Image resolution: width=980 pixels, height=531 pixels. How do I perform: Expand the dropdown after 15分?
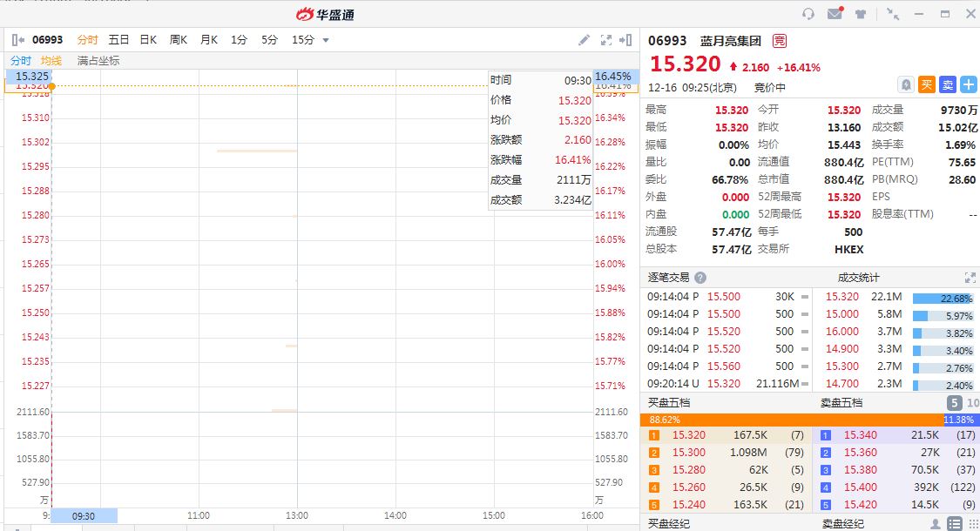click(x=326, y=40)
